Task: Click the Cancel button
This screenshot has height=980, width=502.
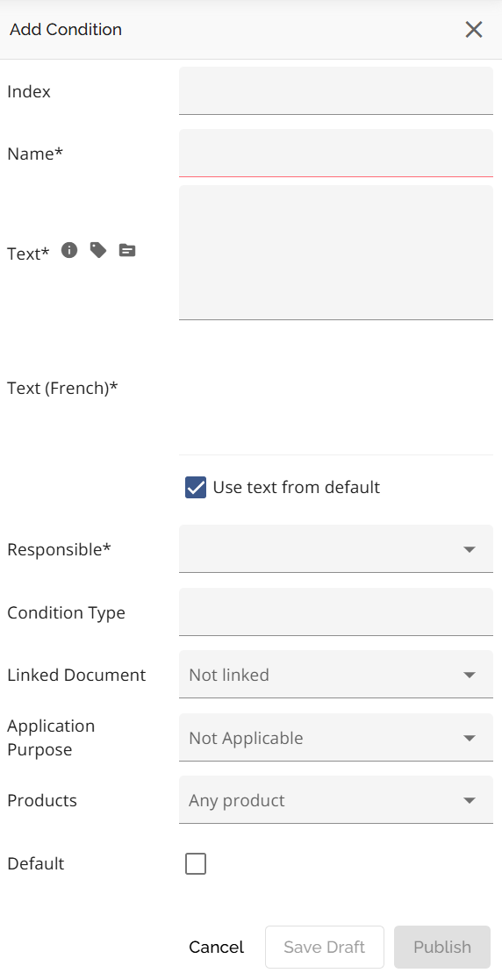Action: pyautogui.click(x=216, y=947)
